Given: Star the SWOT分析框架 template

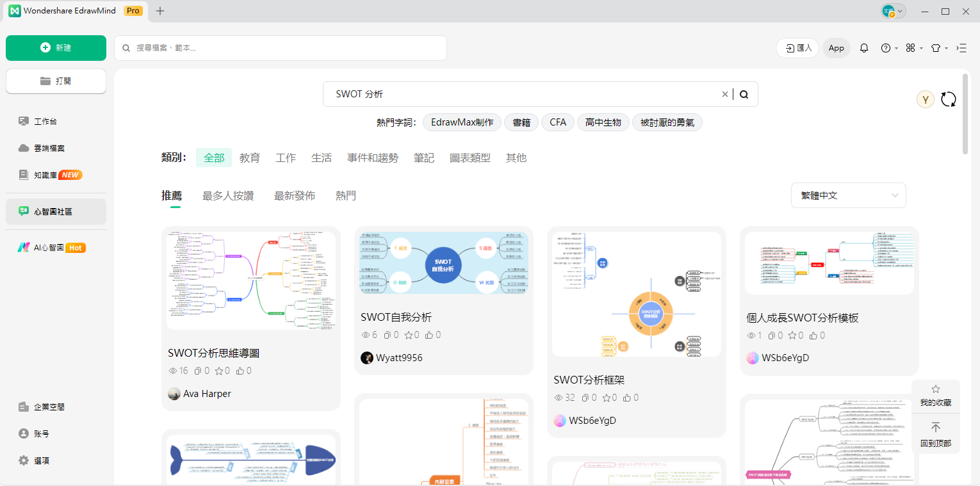Looking at the screenshot, I should click(604, 398).
